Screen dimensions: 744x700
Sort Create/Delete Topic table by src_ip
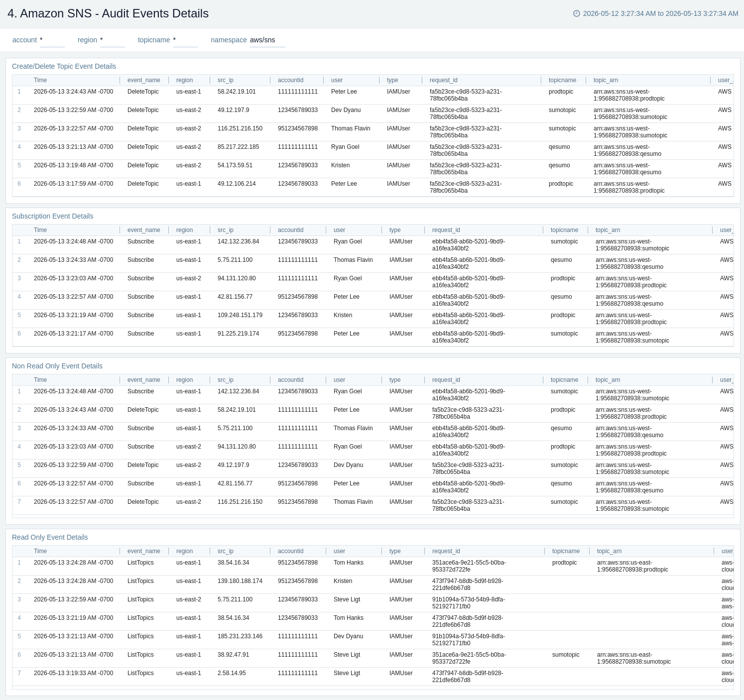click(x=226, y=80)
